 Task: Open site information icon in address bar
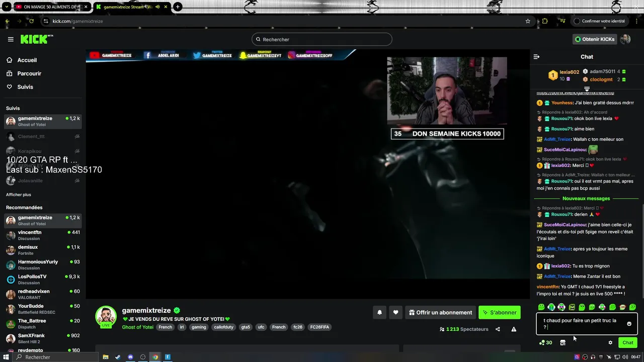[46, 21]
